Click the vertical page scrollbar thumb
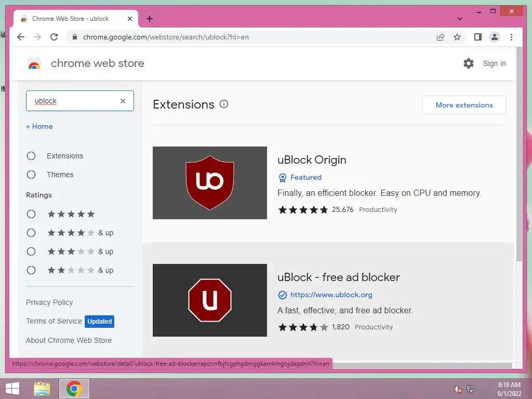The height and width of the screenshot is (399, 532). click(519, 154)
